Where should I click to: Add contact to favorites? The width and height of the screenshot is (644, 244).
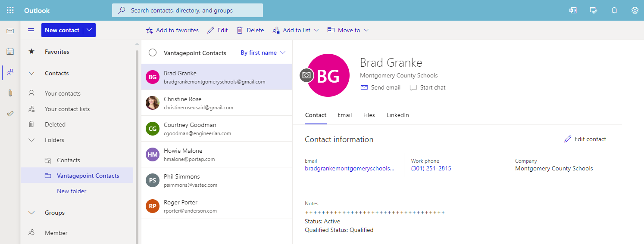point(172,30)
